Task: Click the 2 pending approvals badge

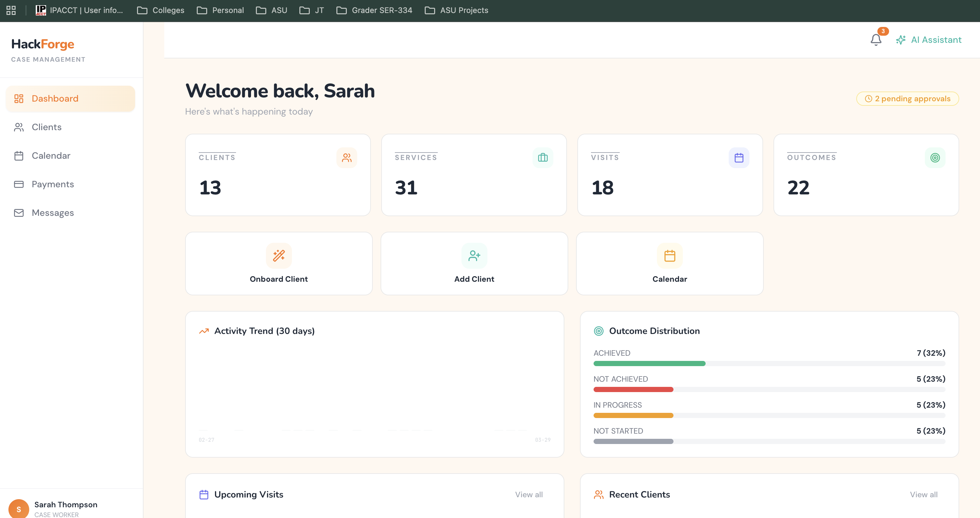Action: point(907,98)
